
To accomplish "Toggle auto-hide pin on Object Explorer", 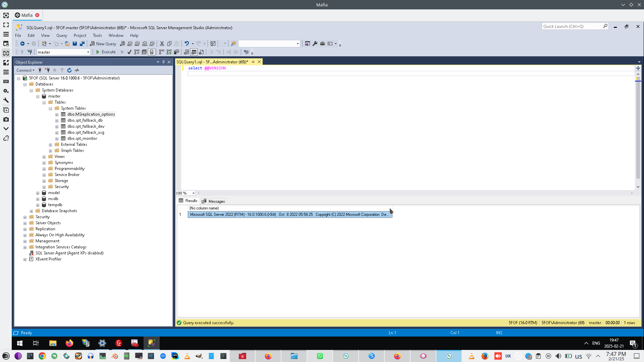I will tap(163, 62).
